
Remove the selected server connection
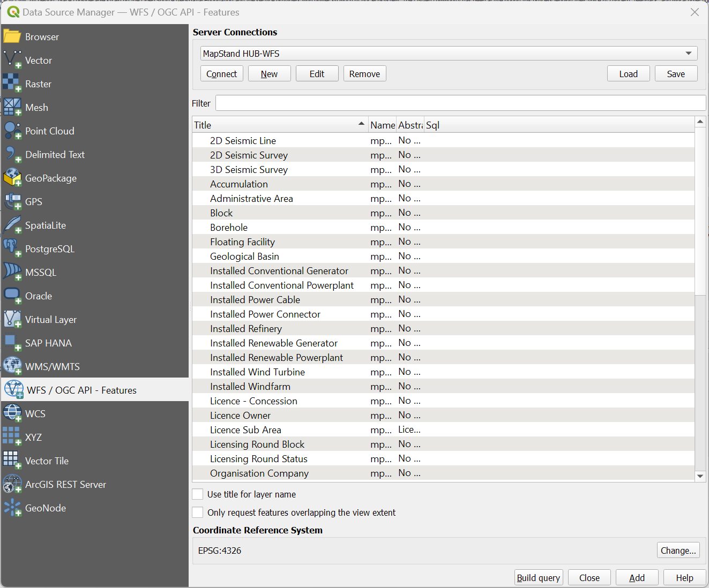point(365,74)
